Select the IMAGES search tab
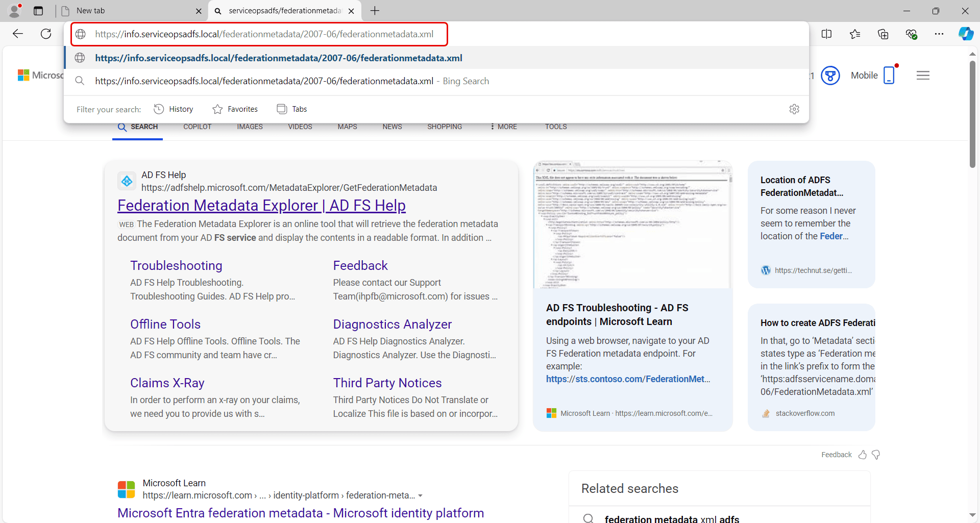 250,127
